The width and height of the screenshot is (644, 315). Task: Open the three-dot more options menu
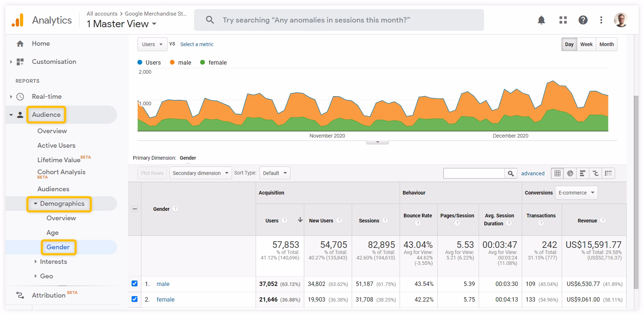click(x=601, y=20)
